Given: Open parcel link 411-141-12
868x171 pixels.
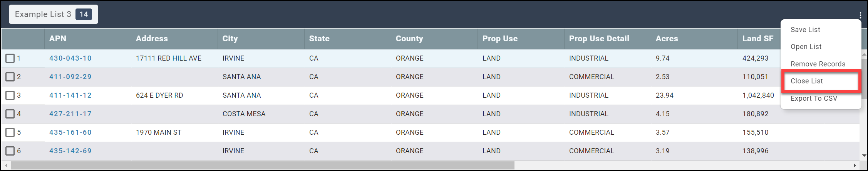Looking at the screenshot, I should click(70, 95).
